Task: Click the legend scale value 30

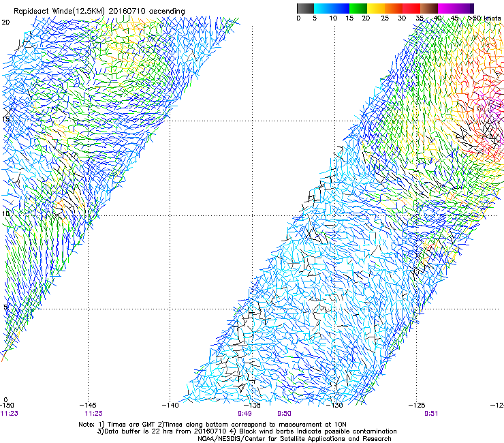Action: [x=402, y=18]
